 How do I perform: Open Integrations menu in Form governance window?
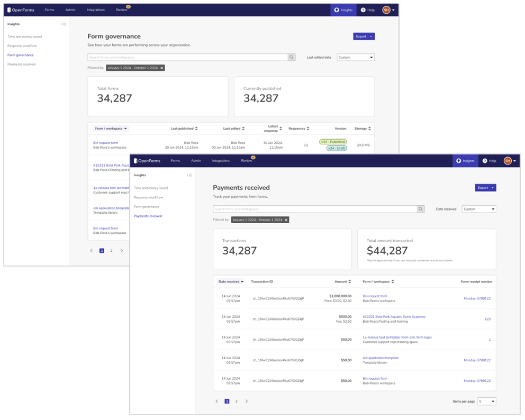point(95,10)
